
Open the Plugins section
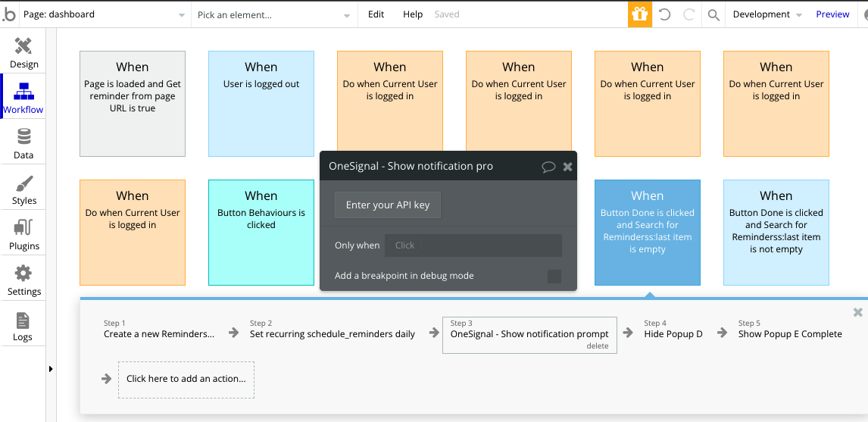pos(23,235)
